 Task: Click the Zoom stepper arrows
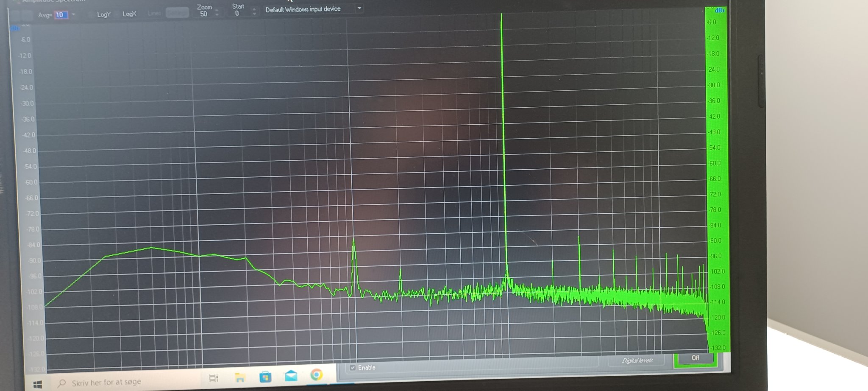tap(217, 13)
